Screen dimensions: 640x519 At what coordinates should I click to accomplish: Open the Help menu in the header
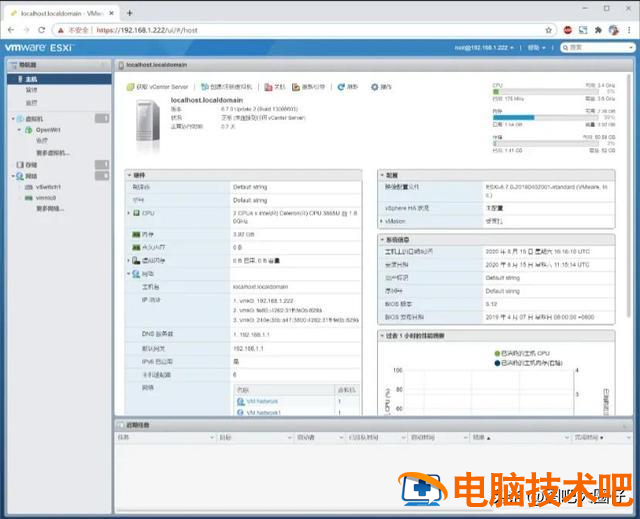tap(536, 48)
